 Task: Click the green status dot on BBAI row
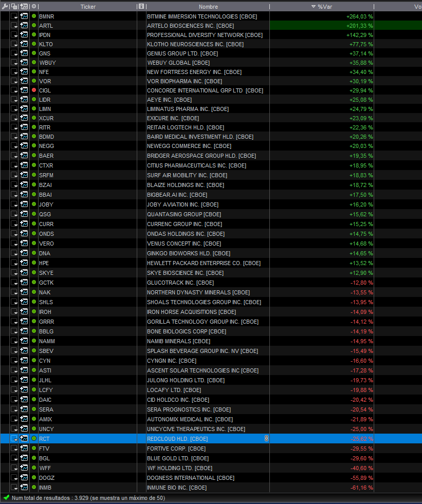coord(34,194)
